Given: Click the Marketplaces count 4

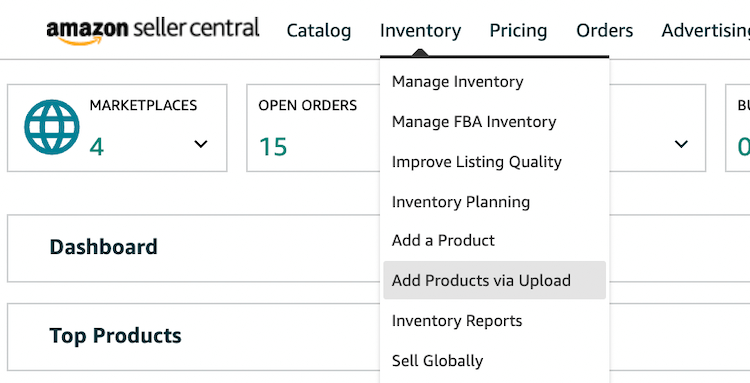Looking at the screenshot, I should tap(96, 147).
